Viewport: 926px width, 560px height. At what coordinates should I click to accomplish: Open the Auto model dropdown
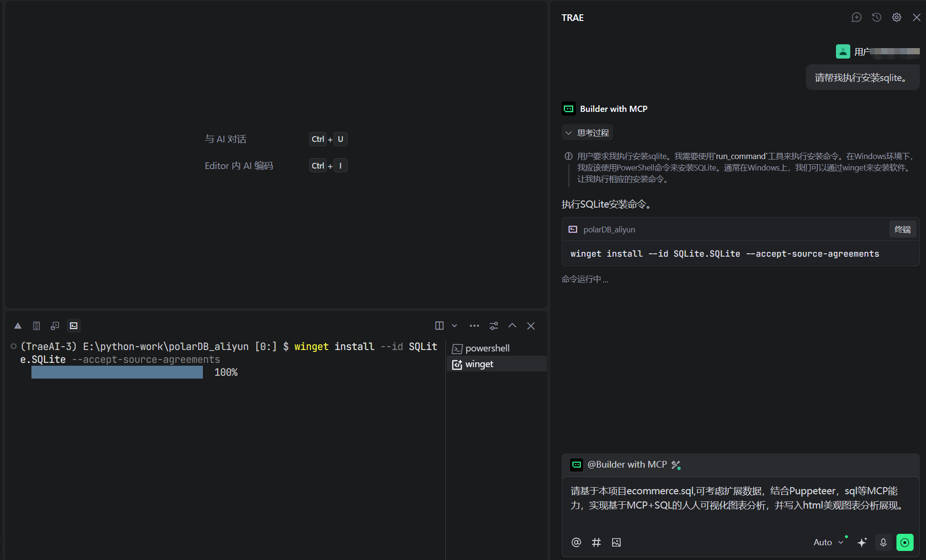click(828, 542)
